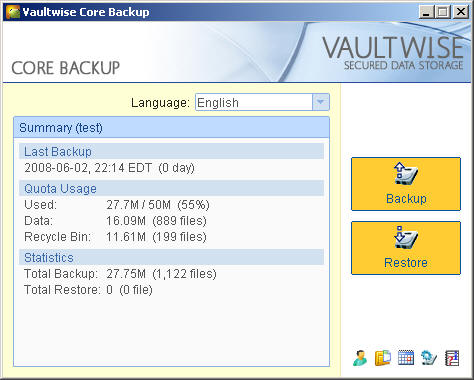Click the Language: label
Viewport: 474px width, 380px height.
pos(160,102)
